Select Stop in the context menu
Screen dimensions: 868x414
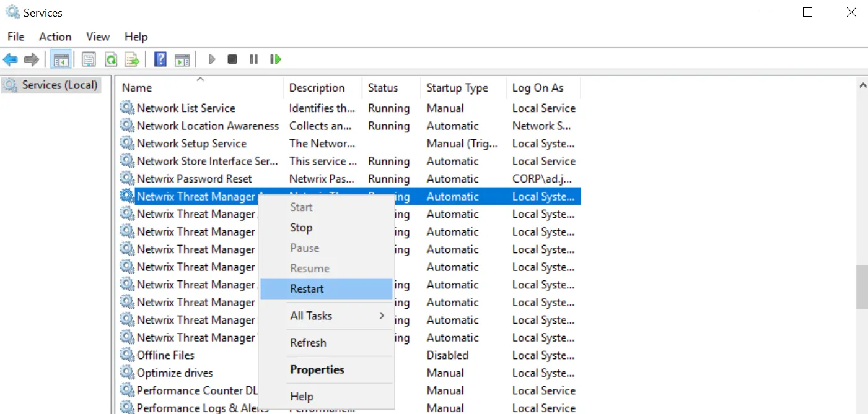(301, 228)
